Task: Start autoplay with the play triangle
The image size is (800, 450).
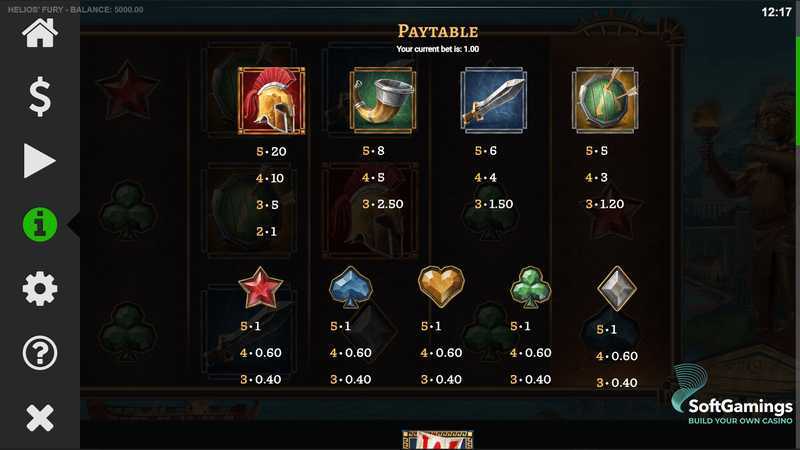Action: click(39, 161)
